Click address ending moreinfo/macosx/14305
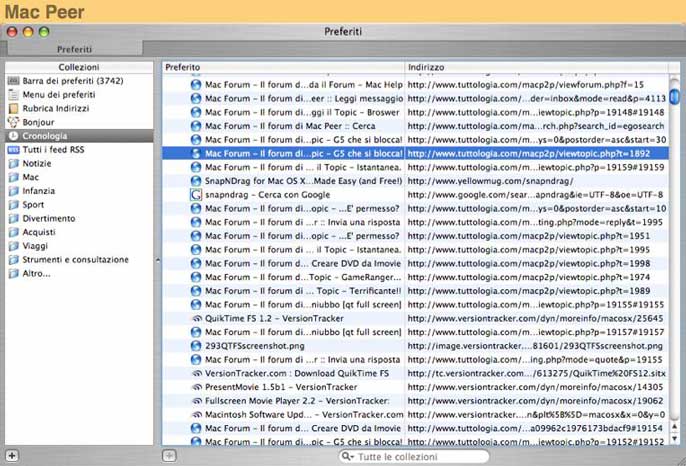This screenshot has height=466, width=686. (536, 387)
